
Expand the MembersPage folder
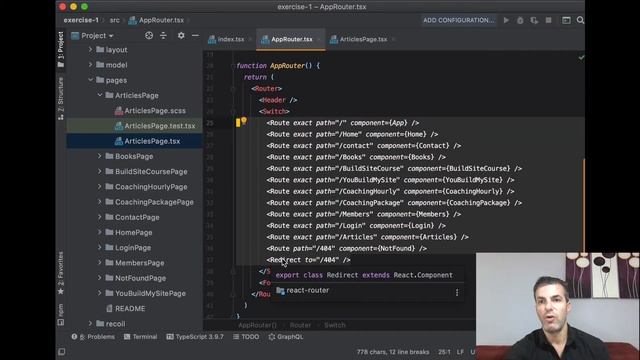point(100,262)
